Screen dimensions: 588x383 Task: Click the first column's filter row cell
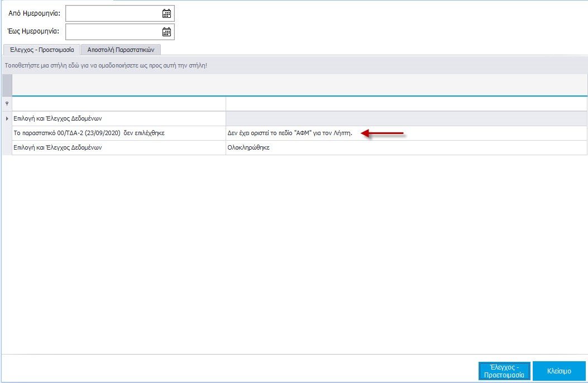coord(118,103)
